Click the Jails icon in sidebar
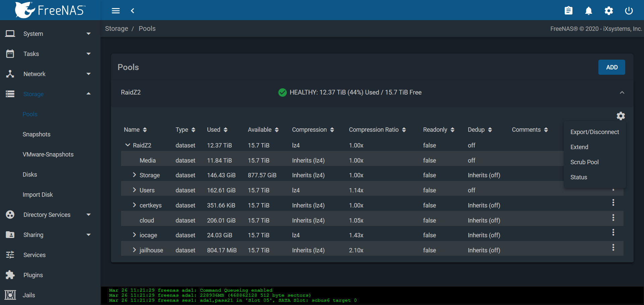Image resolution: width=644 pixels, height=305 pixels. (10, 295)
